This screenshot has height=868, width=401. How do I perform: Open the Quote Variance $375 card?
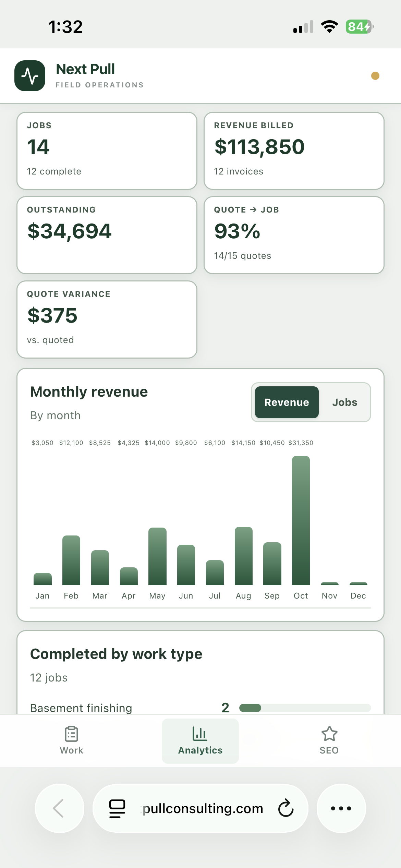pos(107,320)
